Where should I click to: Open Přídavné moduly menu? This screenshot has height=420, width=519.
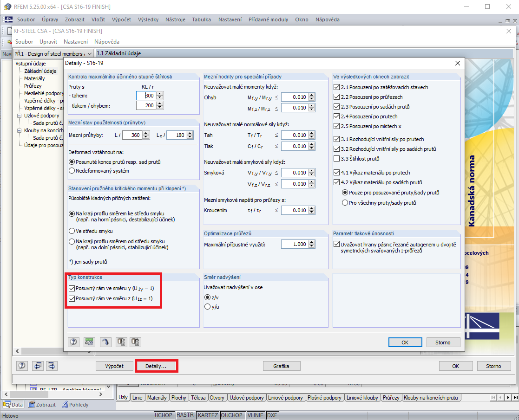pos(269,19)
